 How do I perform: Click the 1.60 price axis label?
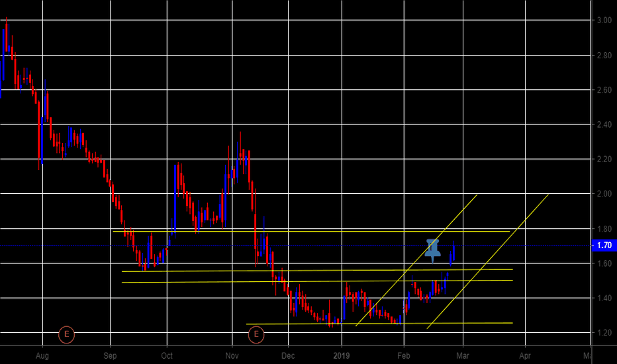[604, 263]
